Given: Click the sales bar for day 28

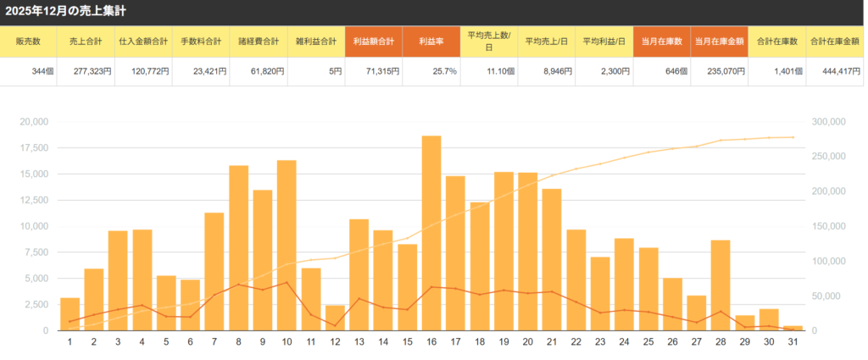Looking at the screenshot, I should [721, 285].
